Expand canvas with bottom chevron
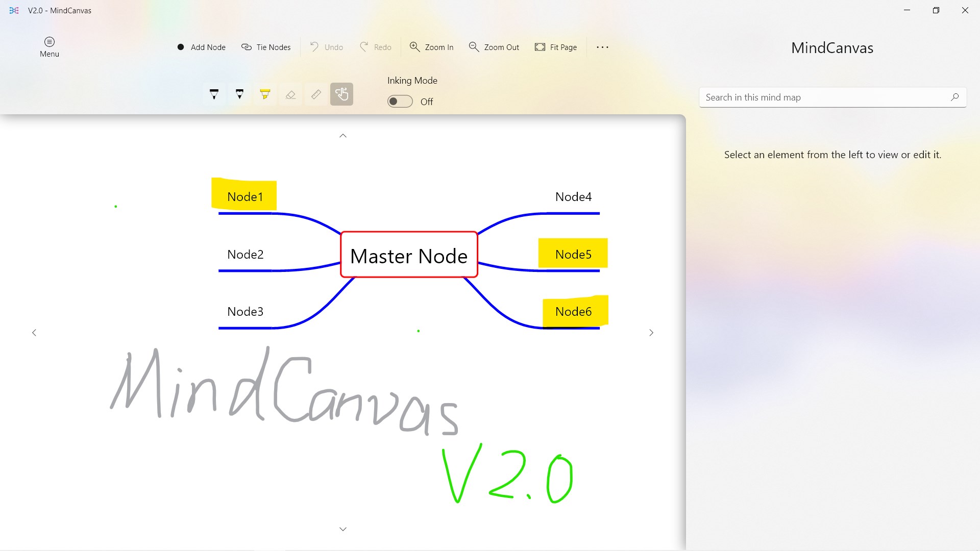The width and height of the screenshot is (980, 551). (x=343, y=529)
